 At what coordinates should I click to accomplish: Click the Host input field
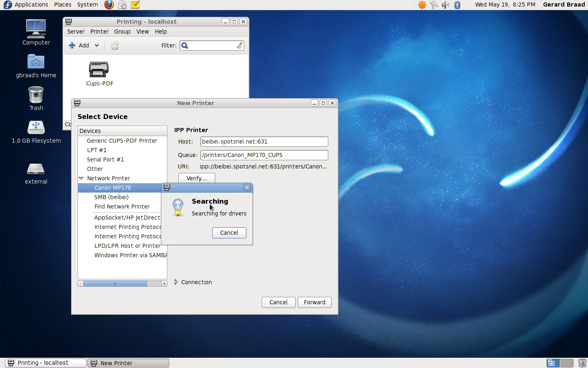click(x=264, y=141)
